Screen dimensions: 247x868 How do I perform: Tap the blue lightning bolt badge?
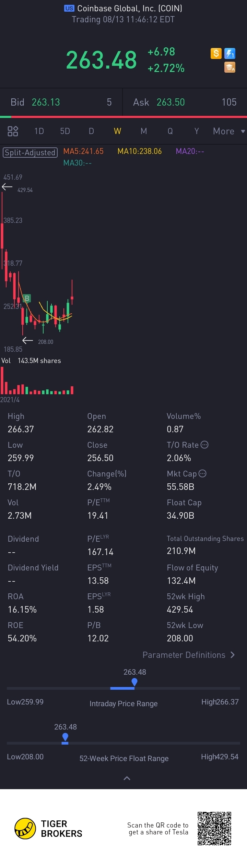tap(230, 53)
